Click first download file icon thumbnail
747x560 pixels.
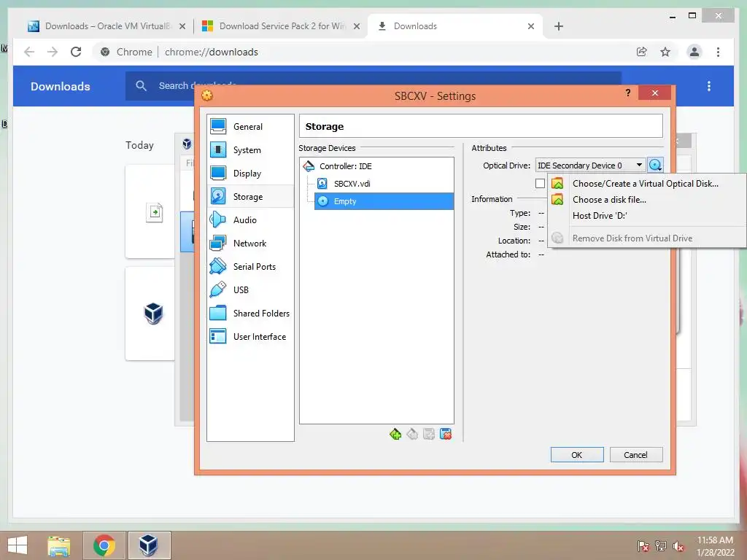pos(155,212)
